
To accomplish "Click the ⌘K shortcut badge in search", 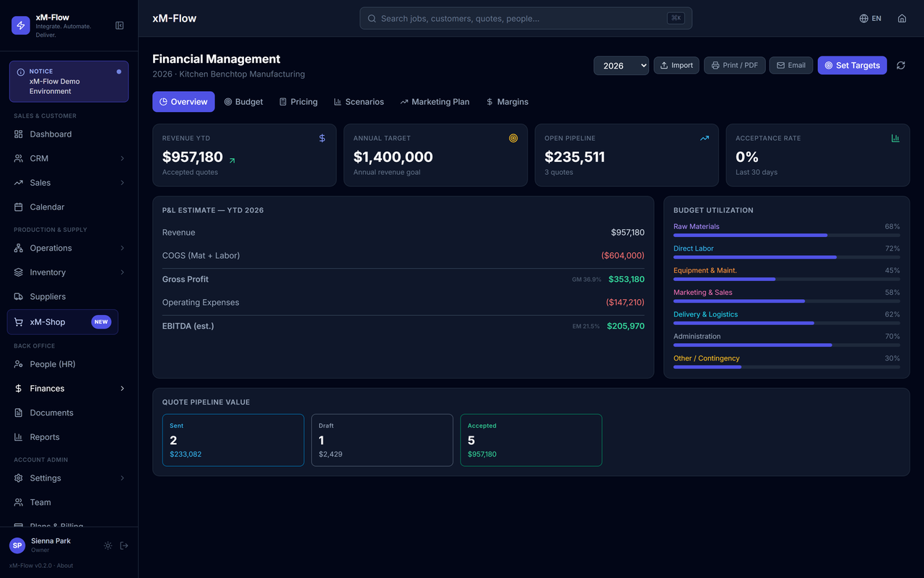I will coord(676,19).
